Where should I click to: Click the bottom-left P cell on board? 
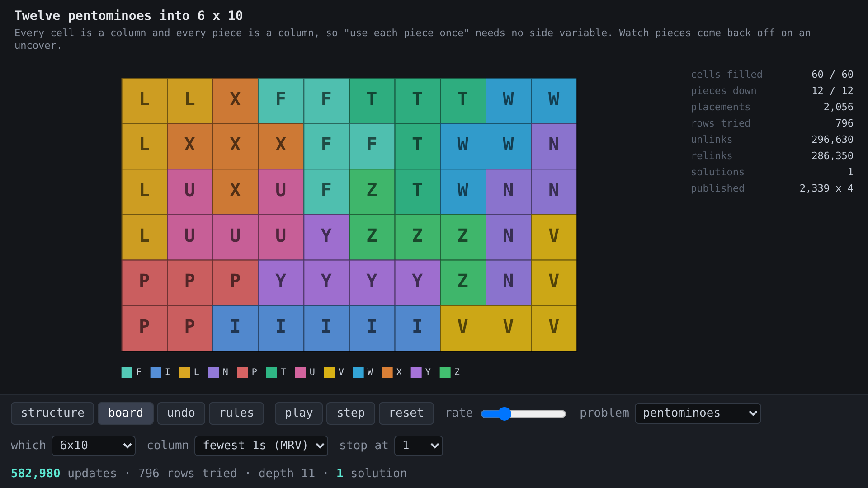[x=145, y=328]
